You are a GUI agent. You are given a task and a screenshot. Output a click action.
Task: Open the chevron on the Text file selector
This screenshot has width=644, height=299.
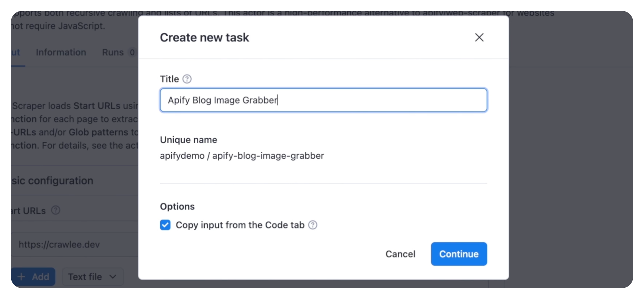113,277
